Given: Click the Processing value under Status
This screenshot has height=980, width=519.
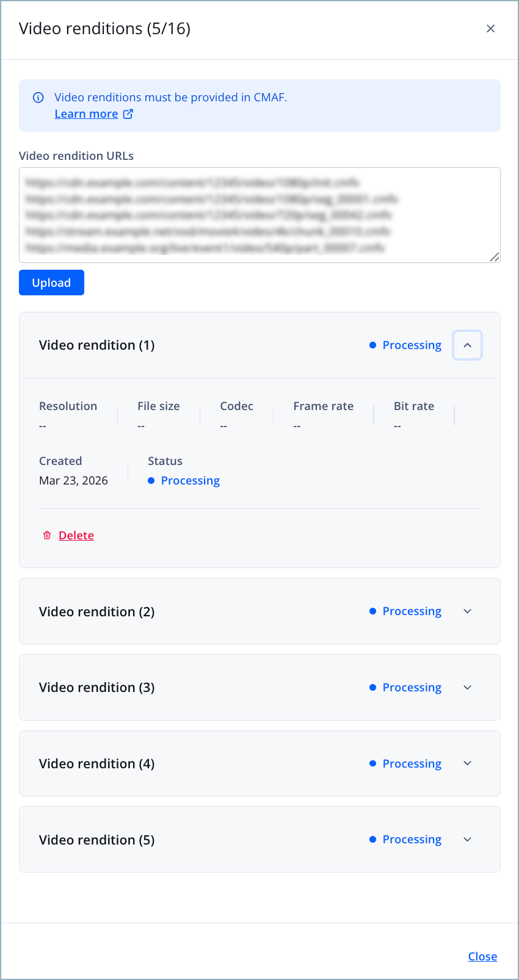Looking at the screenshot, I should click(x=184, y=481).
